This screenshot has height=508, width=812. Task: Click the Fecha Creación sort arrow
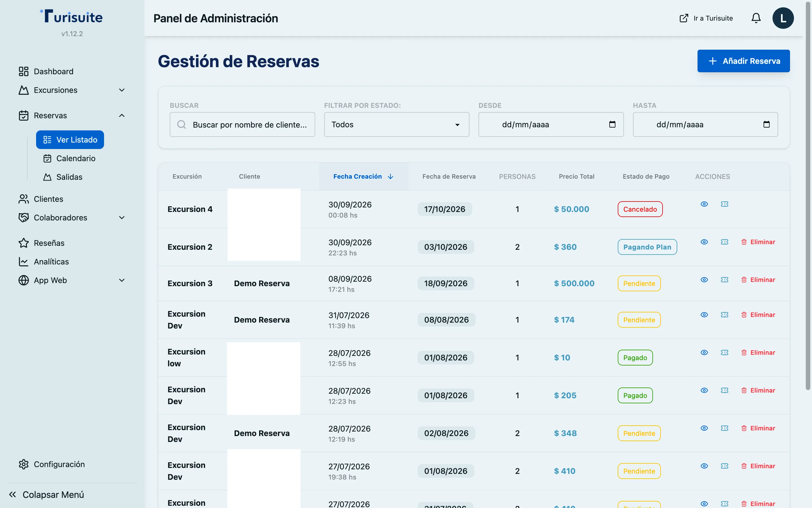[390, 176]
